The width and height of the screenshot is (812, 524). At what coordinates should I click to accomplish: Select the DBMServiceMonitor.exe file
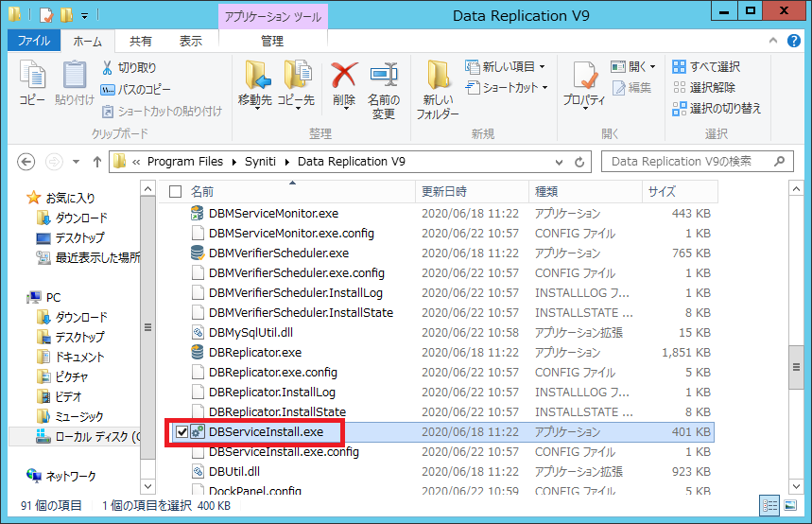click(273, 214)
